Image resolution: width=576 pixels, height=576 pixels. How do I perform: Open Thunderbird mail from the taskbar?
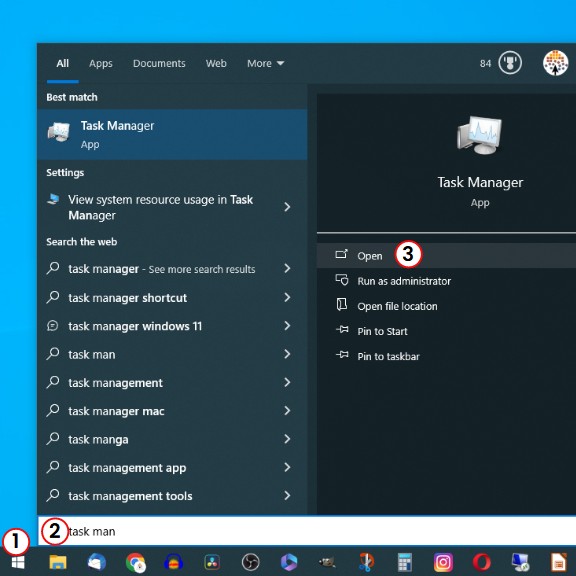[97, 562]
